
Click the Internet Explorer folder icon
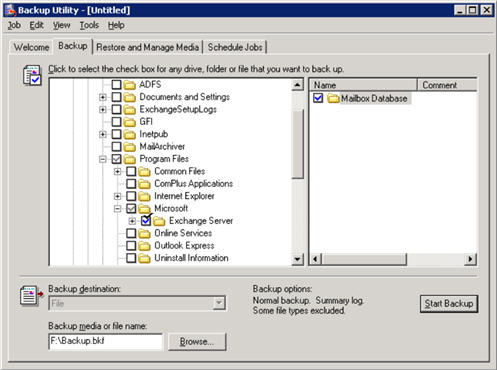(144, 196)
